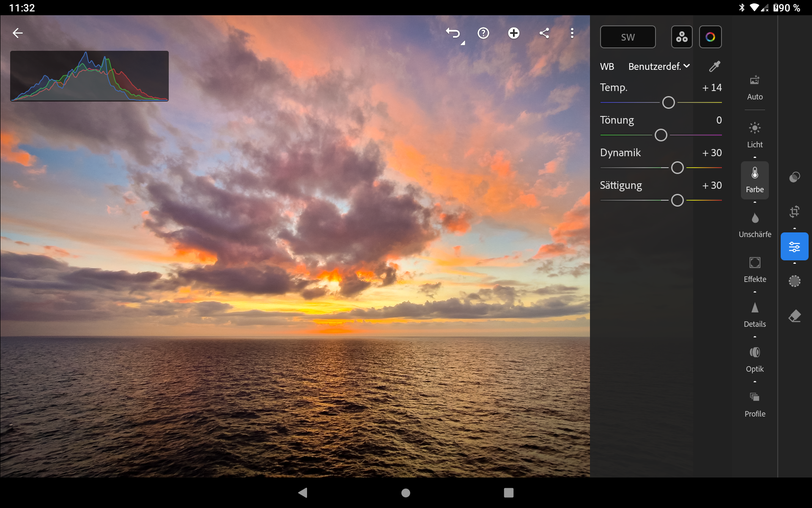The image size is (812, 508).
Task: Open the three-dot overflow menu
Action: (572, 33)
